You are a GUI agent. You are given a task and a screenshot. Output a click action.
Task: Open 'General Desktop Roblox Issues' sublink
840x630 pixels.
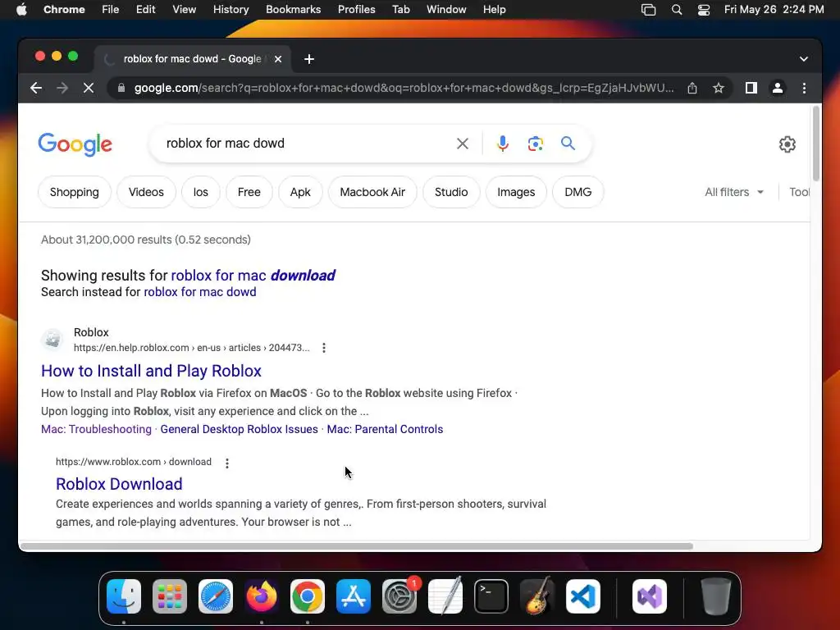coord(239,429)
